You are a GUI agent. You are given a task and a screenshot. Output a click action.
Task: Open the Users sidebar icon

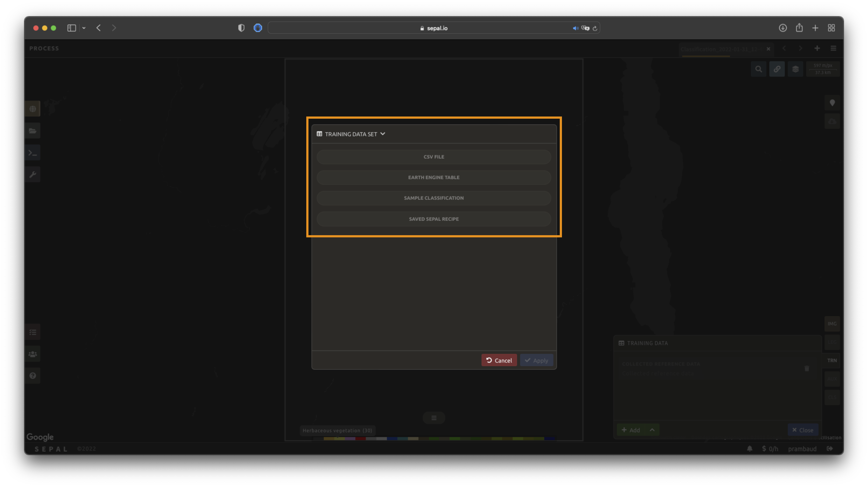33,354
